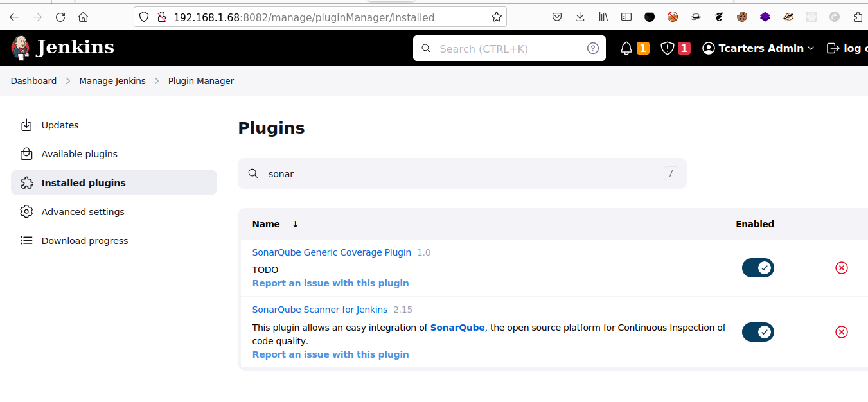The height and width of the screenshot is (402, 868).
Task: Disable the SonarQube Generic Coverage Plugin toggle
Action: tap(758, 268)
